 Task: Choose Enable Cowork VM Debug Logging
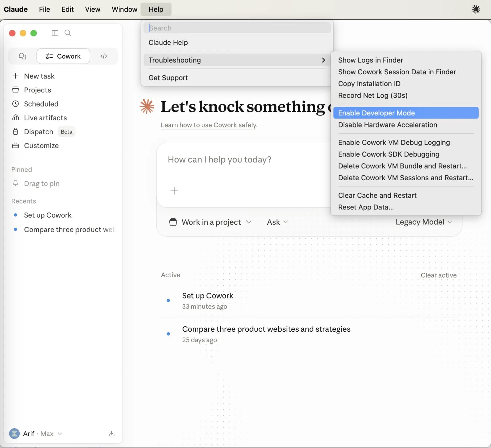coord(406,142)
